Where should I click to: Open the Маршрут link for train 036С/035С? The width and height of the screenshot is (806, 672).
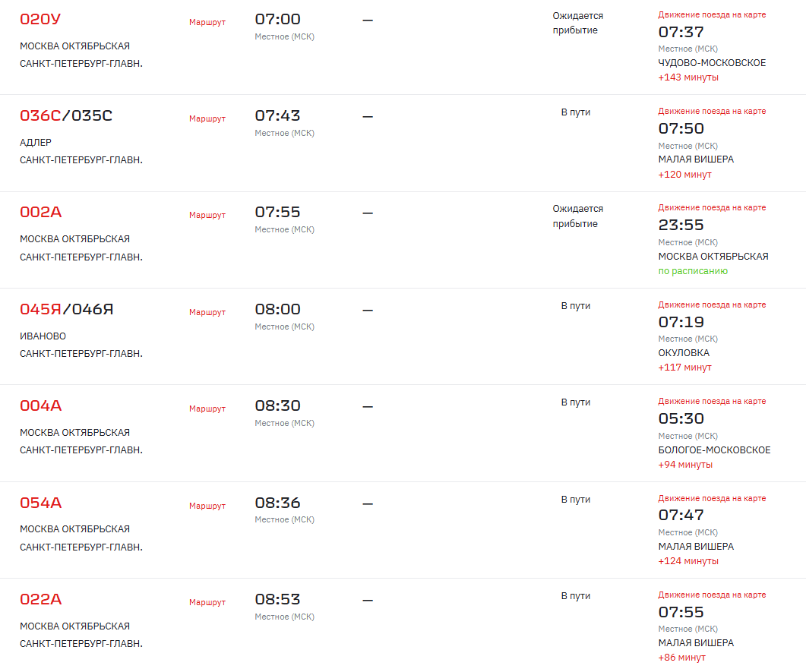click(207, 118)
